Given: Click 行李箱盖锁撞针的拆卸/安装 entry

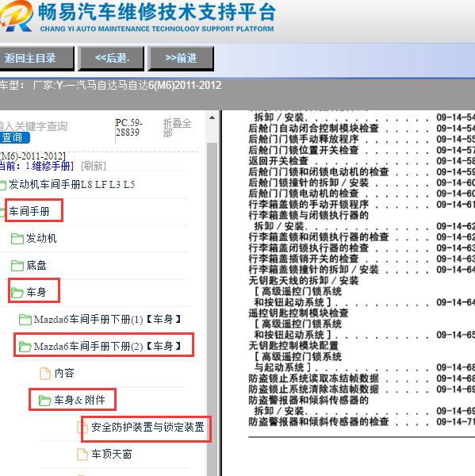Looking at the screenshot, I should point(313,270).
